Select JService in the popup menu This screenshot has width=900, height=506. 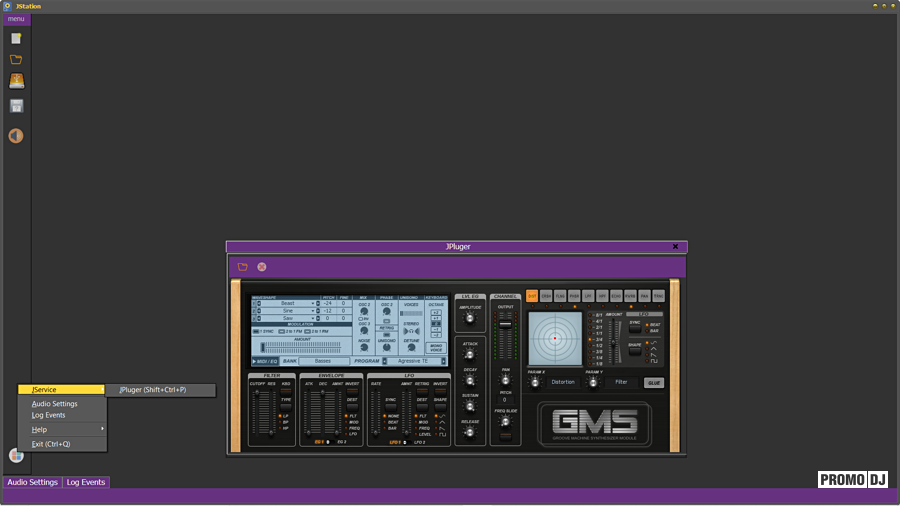point(61,390)
